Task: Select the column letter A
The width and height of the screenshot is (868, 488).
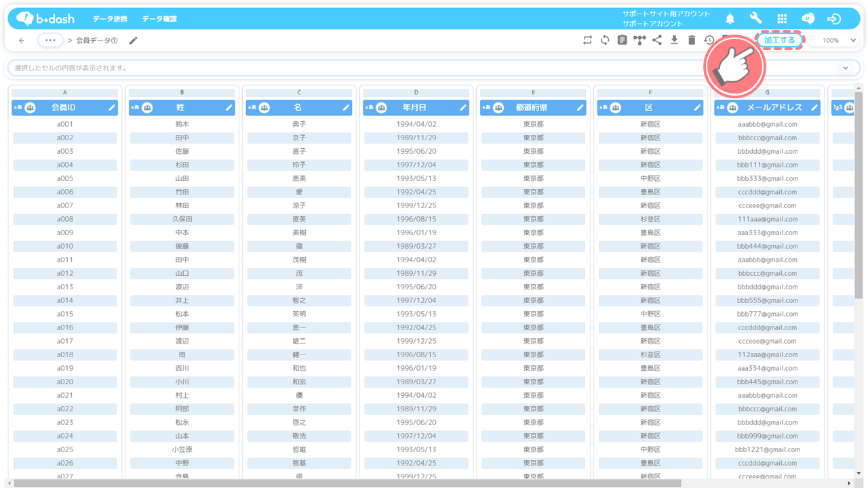Action: coord(64,93)
